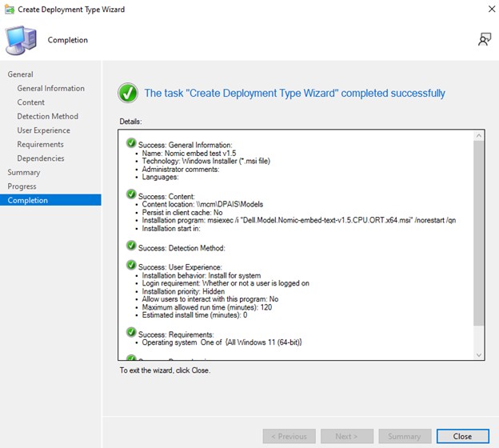Click the feedback person icon in header
The height and width of the screenshot is (448, 499).
pos(485,39)
